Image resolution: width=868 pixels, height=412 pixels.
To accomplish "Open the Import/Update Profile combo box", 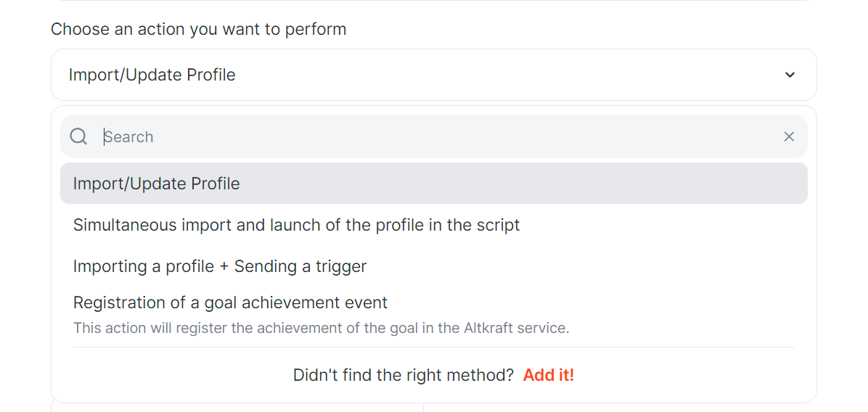I will [x=433, y=75].
